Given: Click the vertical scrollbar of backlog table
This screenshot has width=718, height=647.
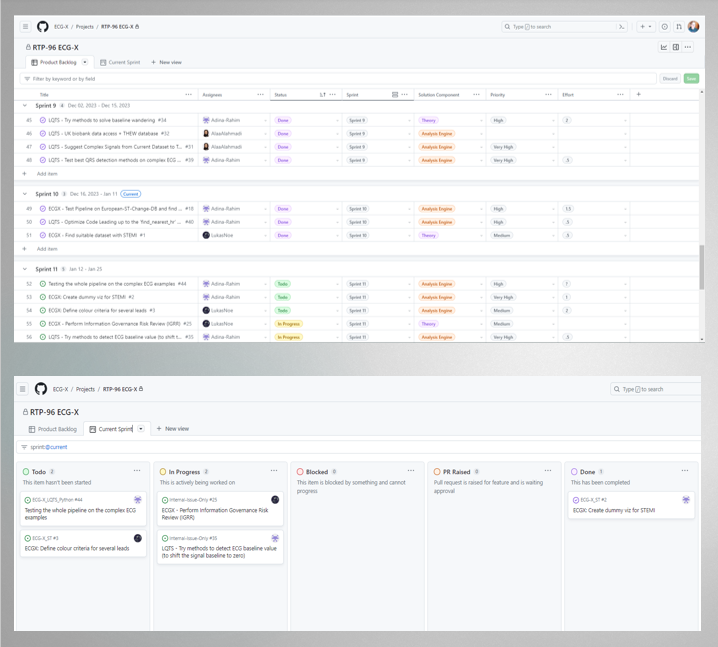Looking at the screenshot, I should point(702,267).
